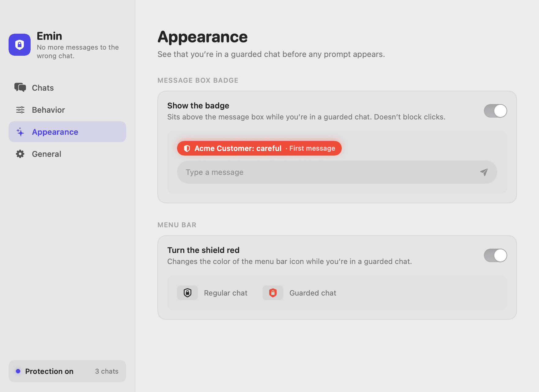Image resolution: width=539 pixels, height=392 pixels.
Task: Click the Type a message field
Action: click(x=337, y=172)
